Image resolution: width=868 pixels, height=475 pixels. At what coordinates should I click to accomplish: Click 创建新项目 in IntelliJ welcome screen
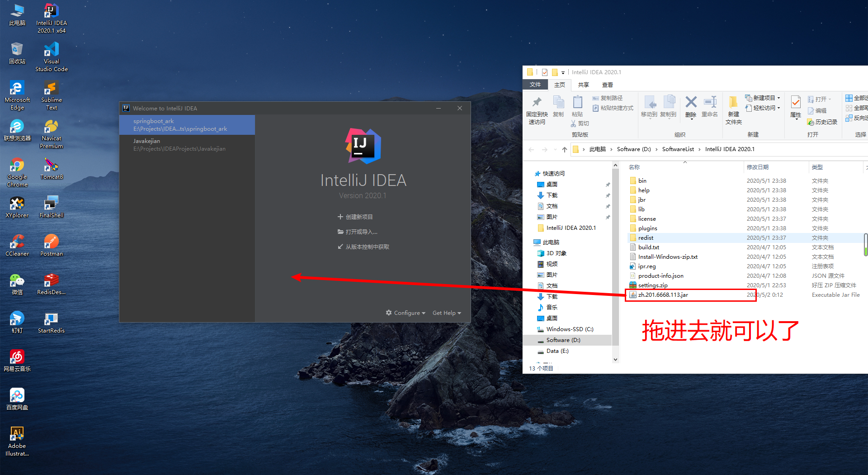point(355,217)
